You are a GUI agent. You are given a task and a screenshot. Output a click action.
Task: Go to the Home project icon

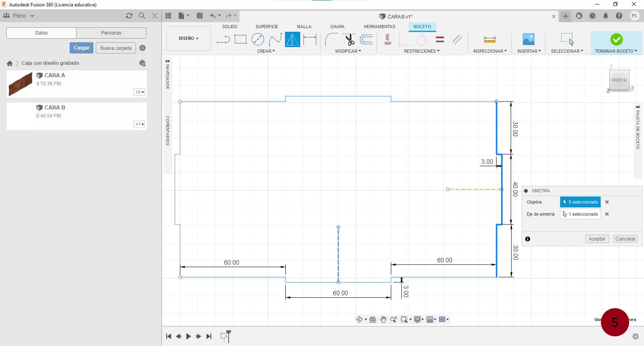pos(10,63)
